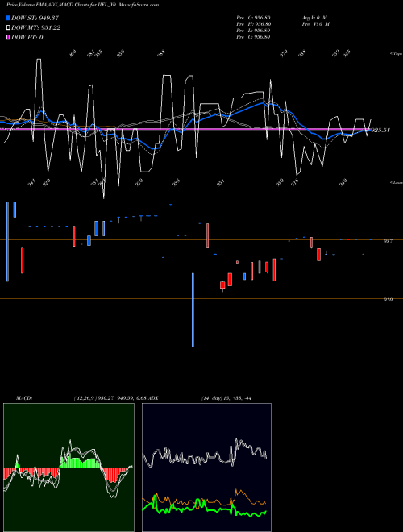Click the Pre O: 936.80 open value

tap(253, 18)
